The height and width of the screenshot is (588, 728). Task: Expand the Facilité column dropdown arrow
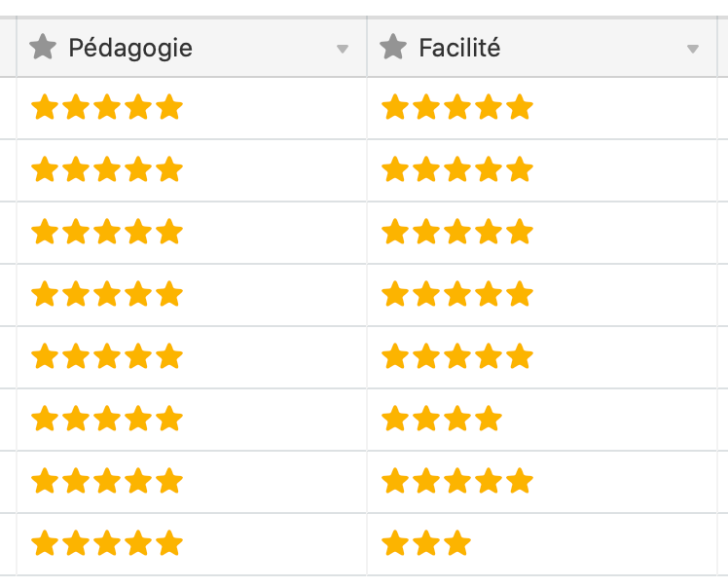[x=693, y=49]
